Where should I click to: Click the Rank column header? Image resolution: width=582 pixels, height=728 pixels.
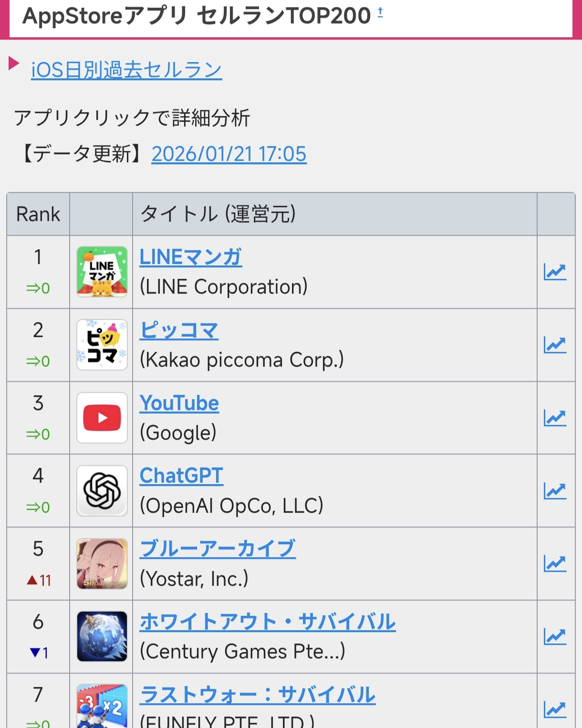[38, 214]
